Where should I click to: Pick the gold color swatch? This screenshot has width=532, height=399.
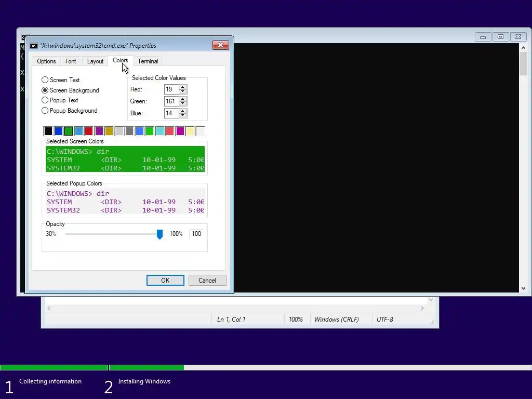tap(109, 131)
